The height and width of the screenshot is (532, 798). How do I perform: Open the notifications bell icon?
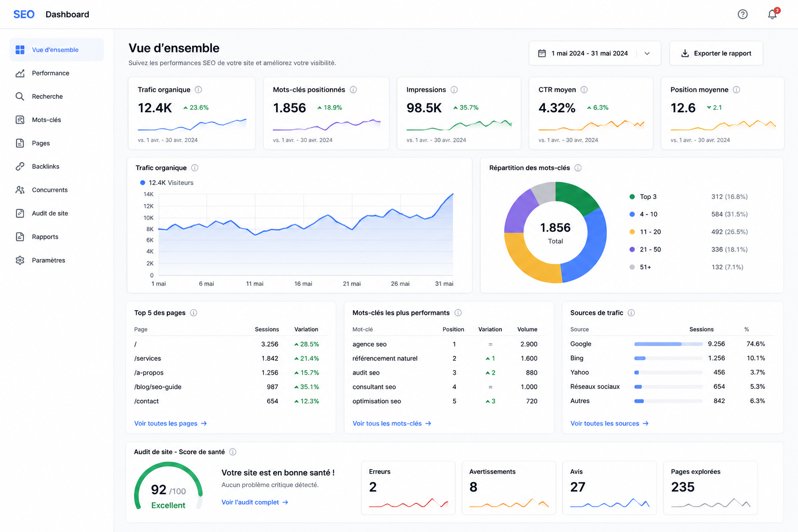pos(773,15)
